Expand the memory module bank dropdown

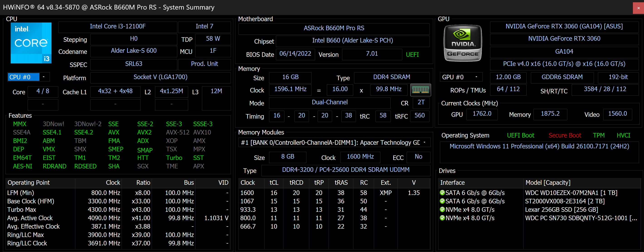(424, 142)
